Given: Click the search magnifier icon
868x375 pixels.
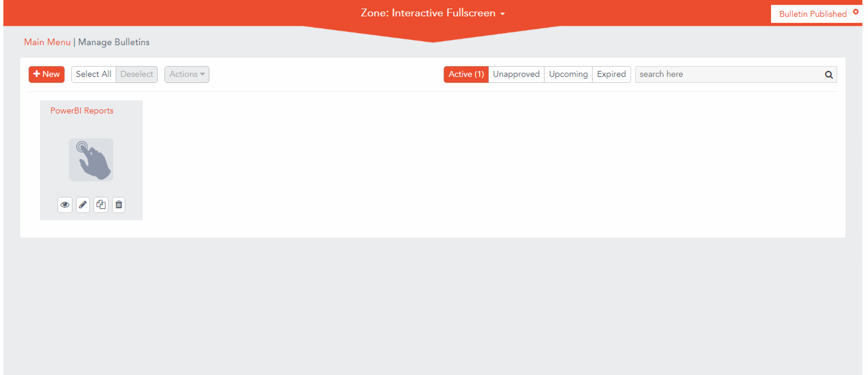Looking at the screenshot, I should [829, 74].
